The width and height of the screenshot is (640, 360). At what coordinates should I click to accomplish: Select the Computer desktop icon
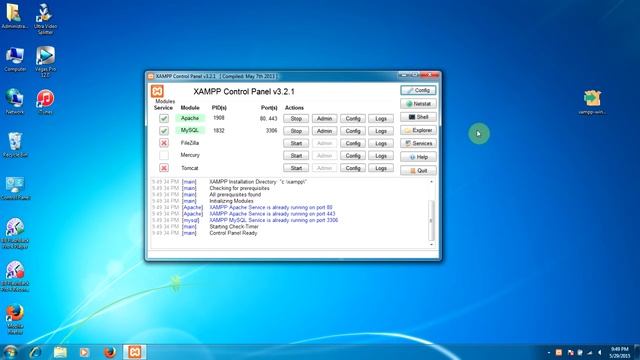point(15,60)
